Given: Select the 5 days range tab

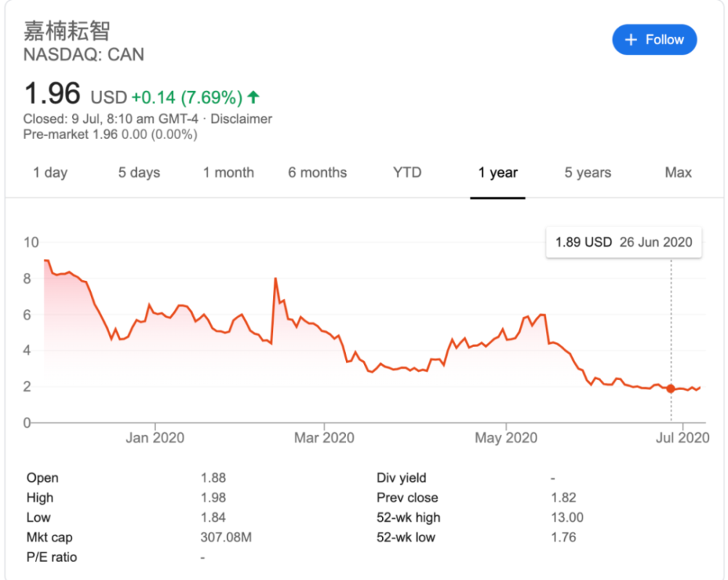Looking at the screenshot, I should pyautogui.click(x=139, y=172).
